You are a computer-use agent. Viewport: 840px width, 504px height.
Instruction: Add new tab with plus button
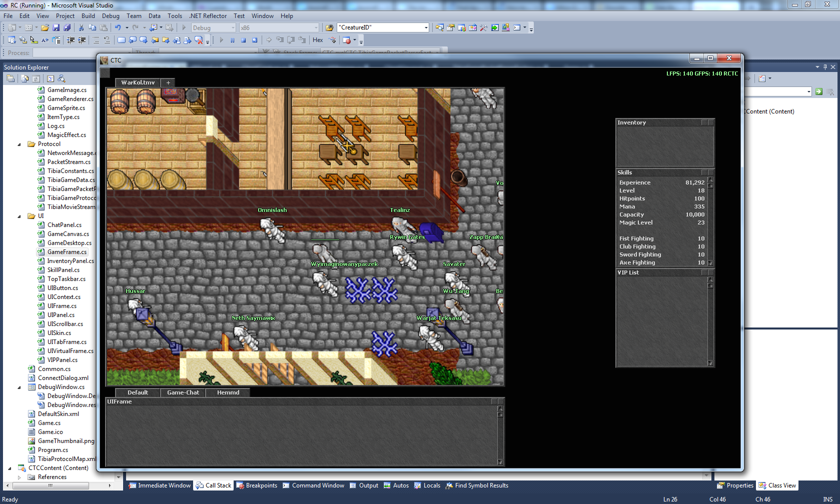(x=168, y=82)
